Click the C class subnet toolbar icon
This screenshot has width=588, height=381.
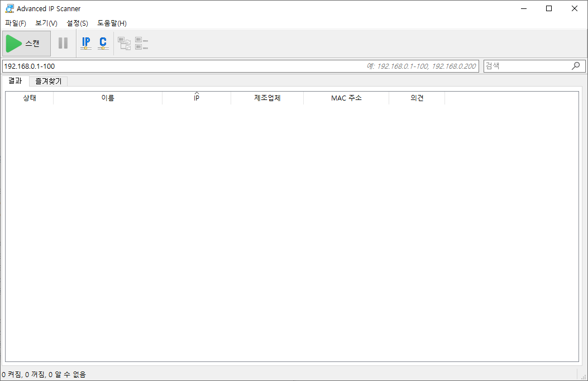pos(103,43)
